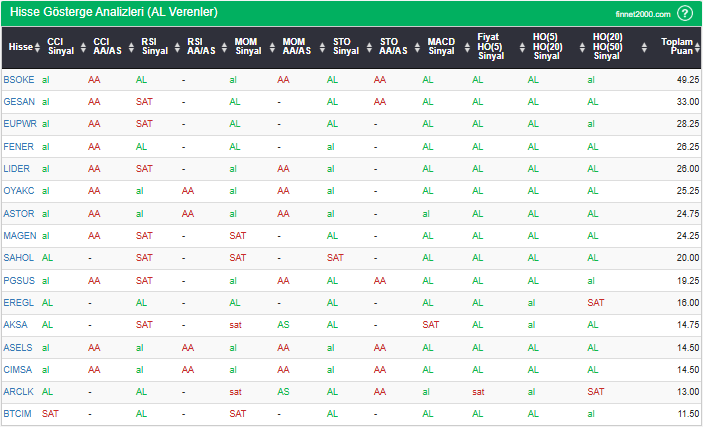Click the PGSUS ticker link
Image resolution: width=703 pixels, height=427 pixels.
(19, 280)
